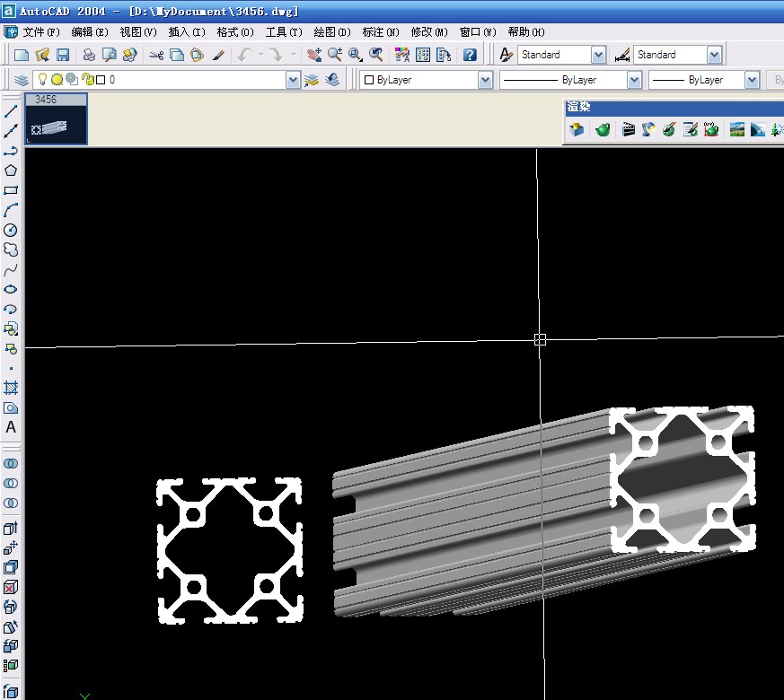Select the Rectangle drawing tool
This screenshot has width=784, height=700.
[x=11, y=190]
